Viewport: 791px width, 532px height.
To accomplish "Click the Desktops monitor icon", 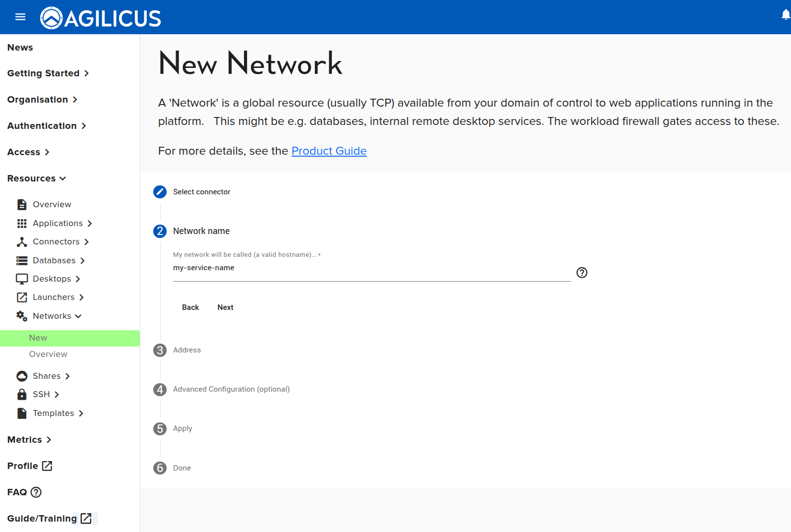I will (x=22, y=279).
